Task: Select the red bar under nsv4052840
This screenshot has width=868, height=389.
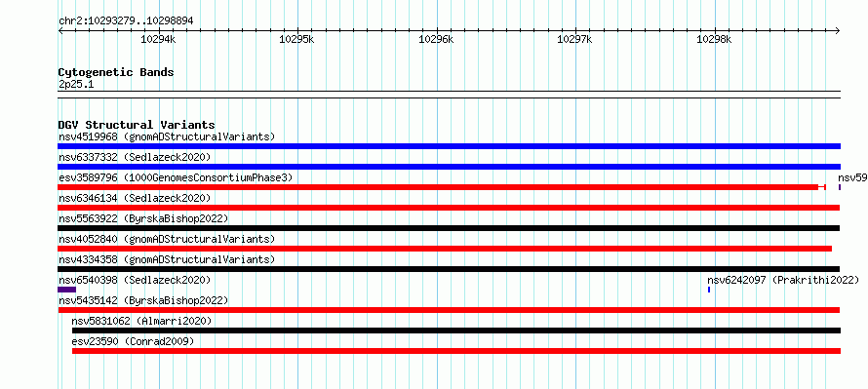Action: (x=445, y=249)
